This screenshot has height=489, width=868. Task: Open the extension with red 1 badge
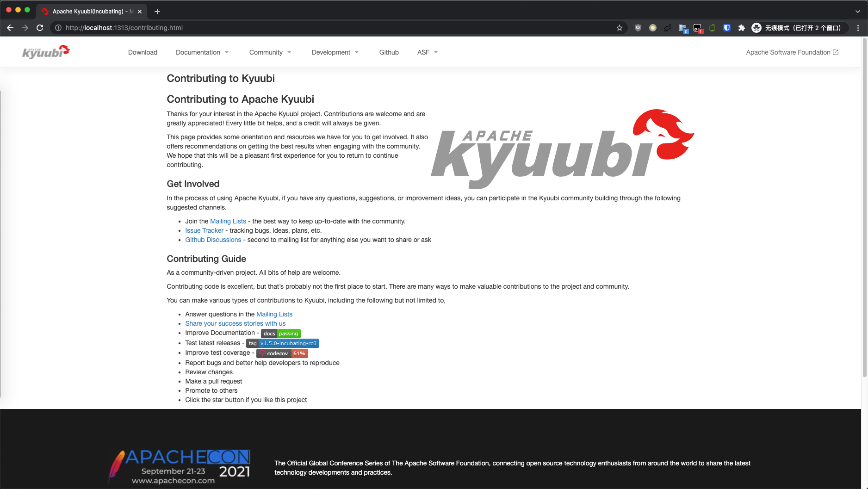click(698, 28)
